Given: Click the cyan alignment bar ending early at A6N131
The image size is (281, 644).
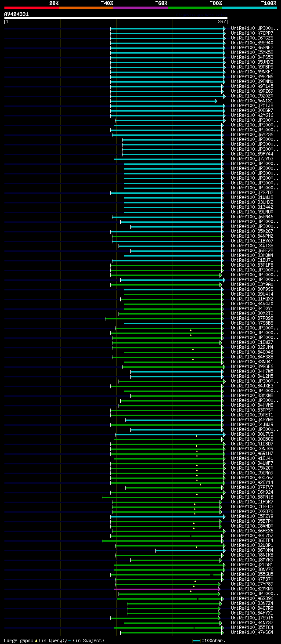Looking at the screenshot, I should pos(162,101).
